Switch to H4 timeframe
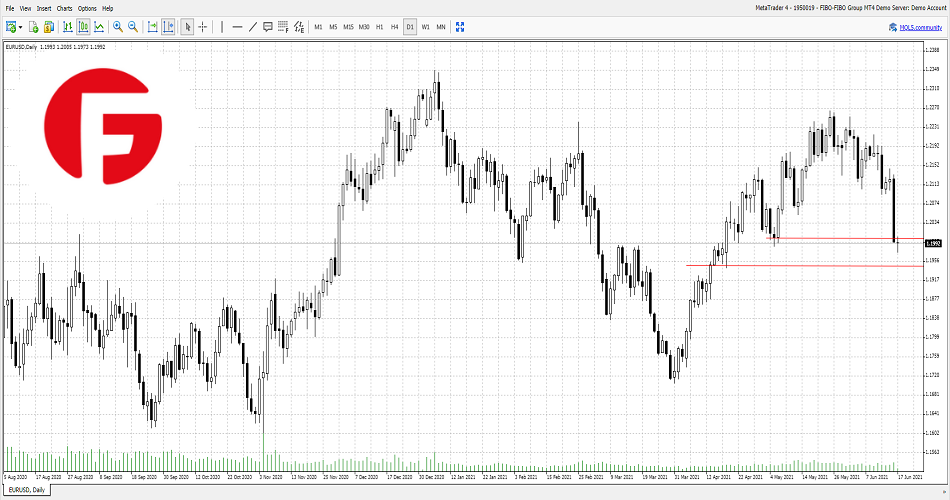This screenshot has height=500, width=950. click(394, 27)
